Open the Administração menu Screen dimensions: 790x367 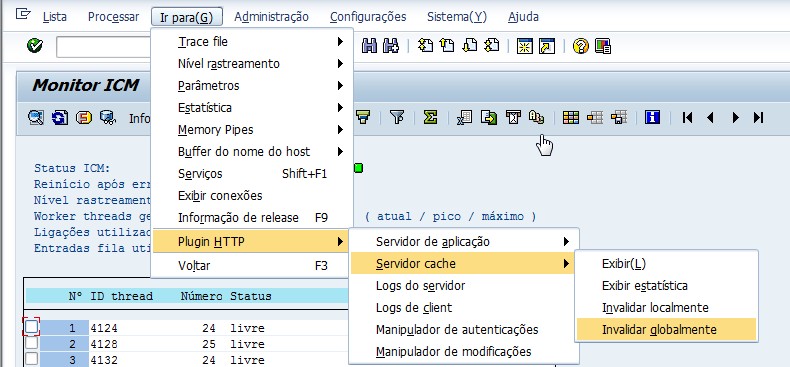coord(271,17)
